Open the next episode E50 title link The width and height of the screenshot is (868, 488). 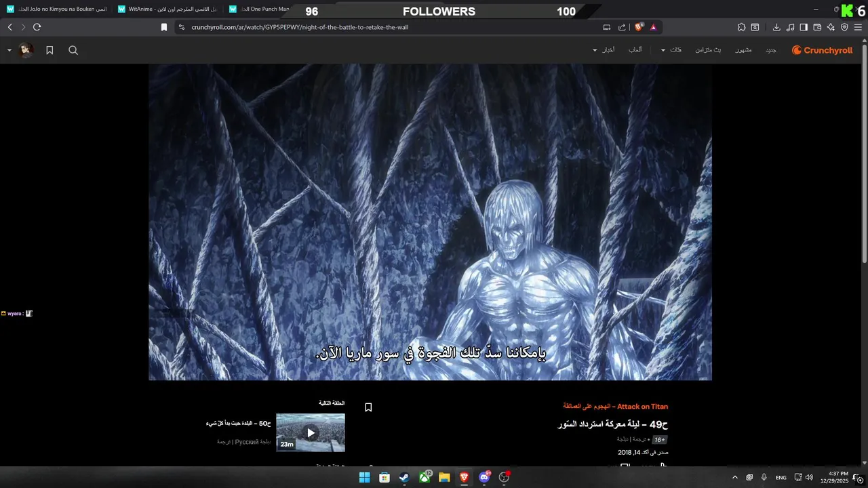click(x=239, y=424)
